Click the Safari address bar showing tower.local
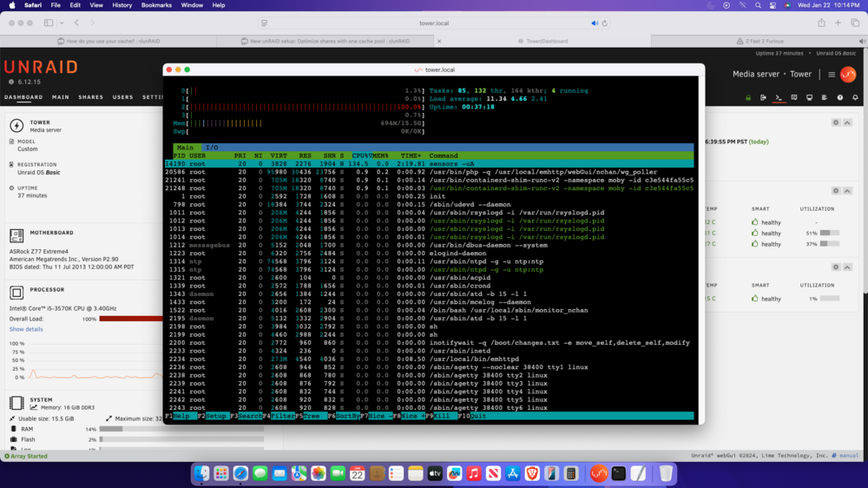Viewport: 868px width, 488px height. click(434, 23)
